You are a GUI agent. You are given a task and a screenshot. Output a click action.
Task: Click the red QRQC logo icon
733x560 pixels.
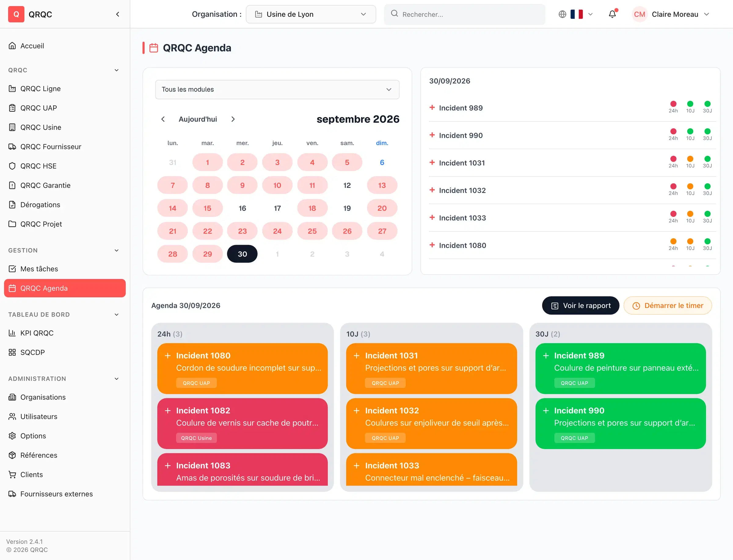click(16, 14)
